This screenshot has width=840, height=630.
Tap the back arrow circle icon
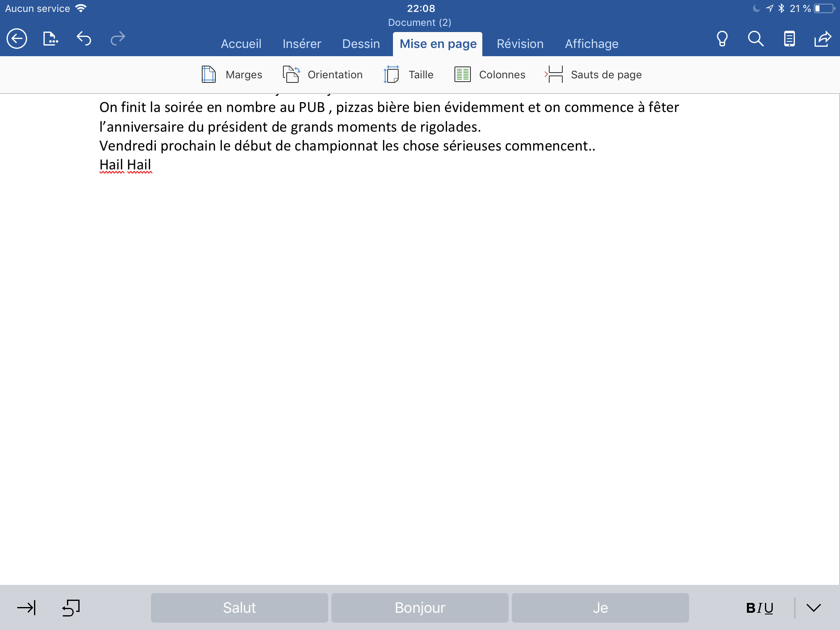17,39
